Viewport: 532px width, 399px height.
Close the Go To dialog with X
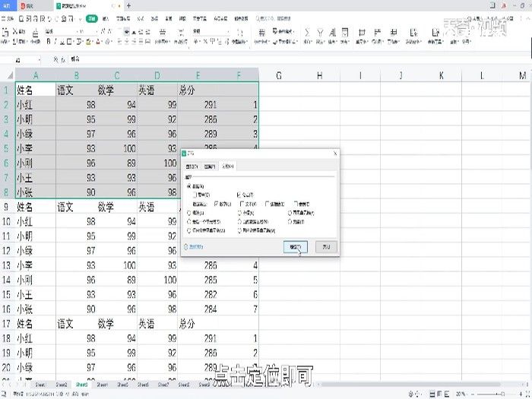tap(335, 154)
